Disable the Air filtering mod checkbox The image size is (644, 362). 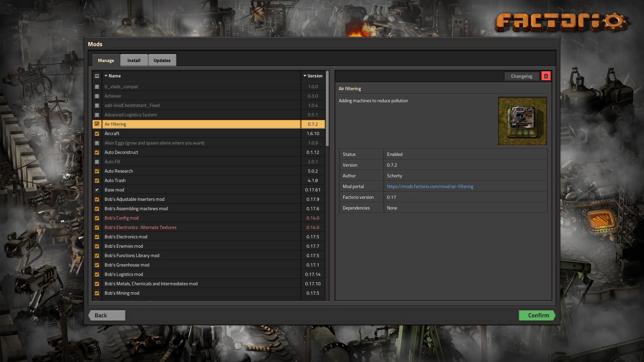tap(97, 124)
